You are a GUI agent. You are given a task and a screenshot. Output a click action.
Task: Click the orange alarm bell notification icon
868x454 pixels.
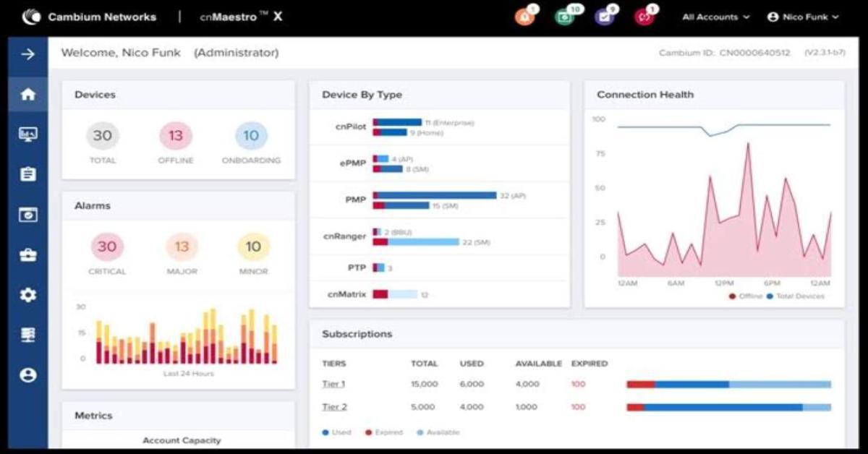pos(524,17)
